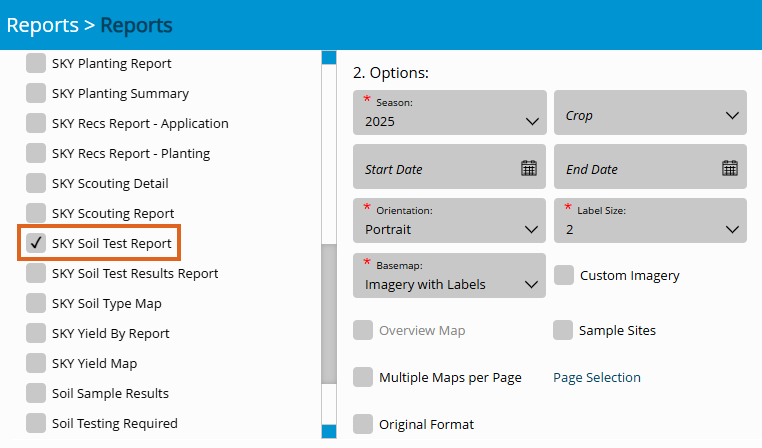Open the Season dropdown
Image resolution: width=762 pixels, height=448 pixels.
pyautogui.click(x=449, y=113)
